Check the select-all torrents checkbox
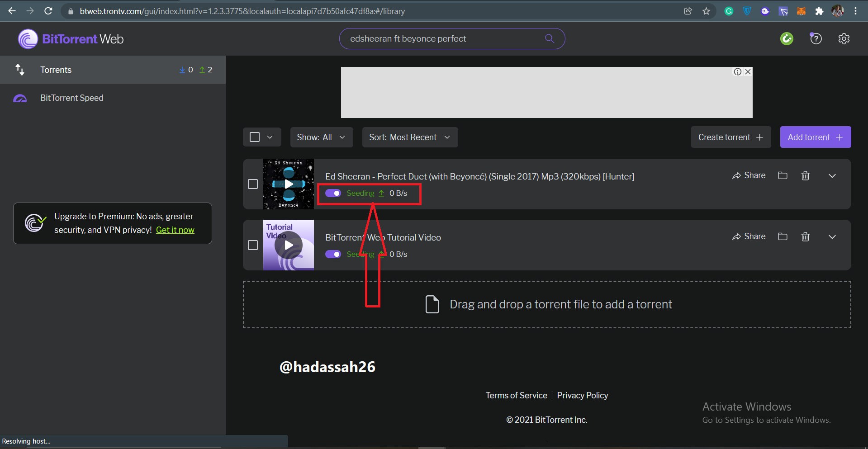Image resolution: width=868 pixels, height=449 pixels. click(255, 137)
